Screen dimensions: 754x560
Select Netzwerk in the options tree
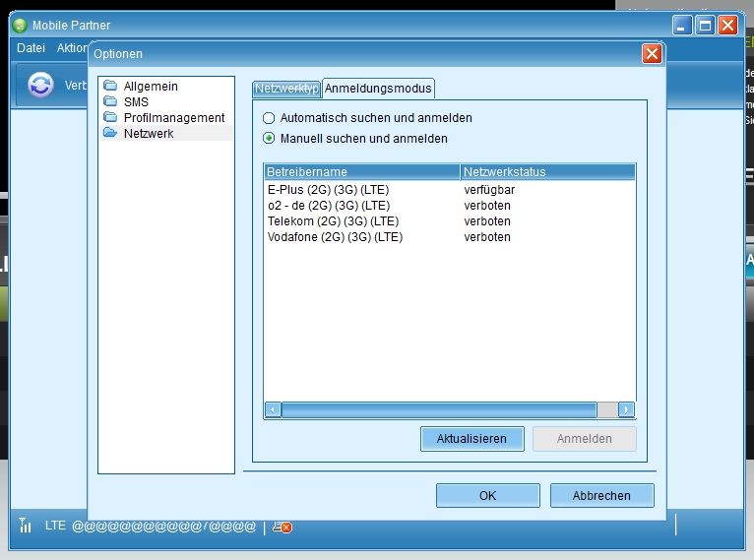149,134
